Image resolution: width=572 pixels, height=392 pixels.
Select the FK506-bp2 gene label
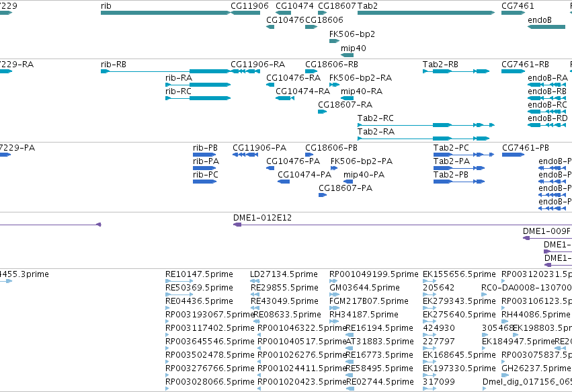pyautogui.click(x=352, y=34)
